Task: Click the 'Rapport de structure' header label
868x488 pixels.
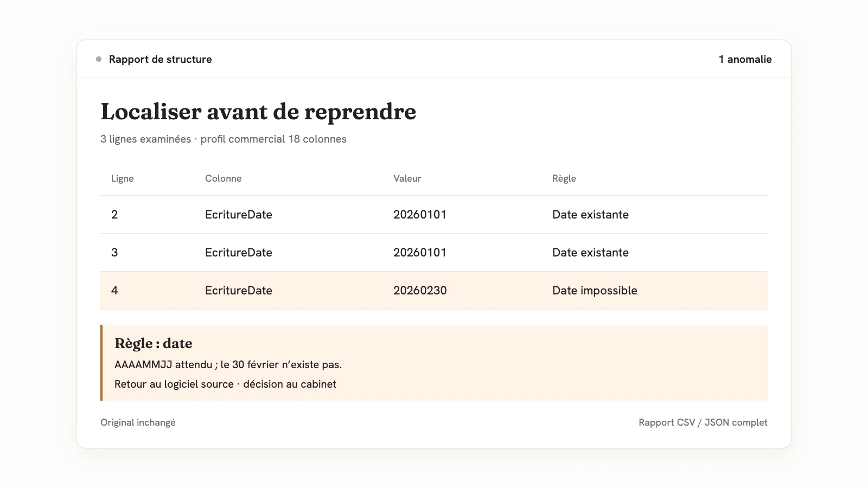Action: pos(160,59)
